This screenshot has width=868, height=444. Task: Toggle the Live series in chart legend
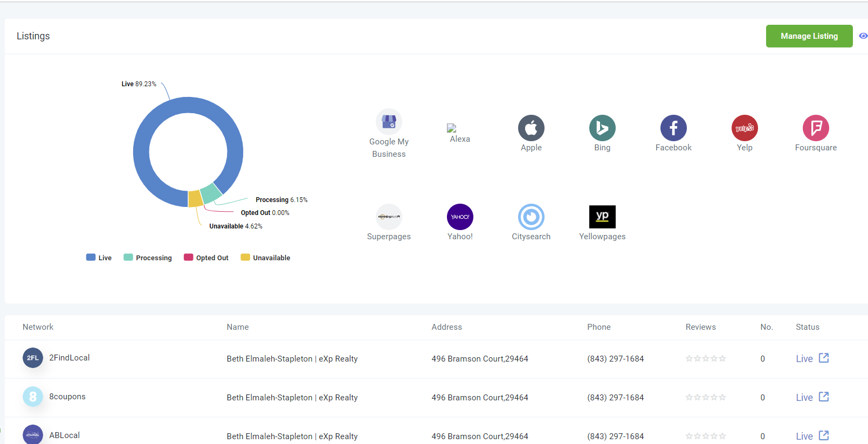coord(99,258)
